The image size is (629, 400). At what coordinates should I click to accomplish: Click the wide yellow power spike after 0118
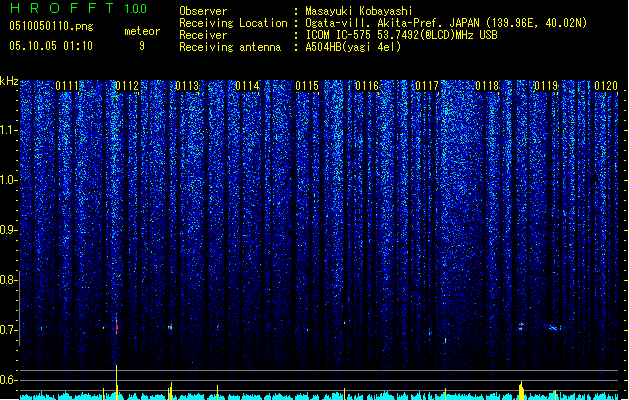point(521,390)
